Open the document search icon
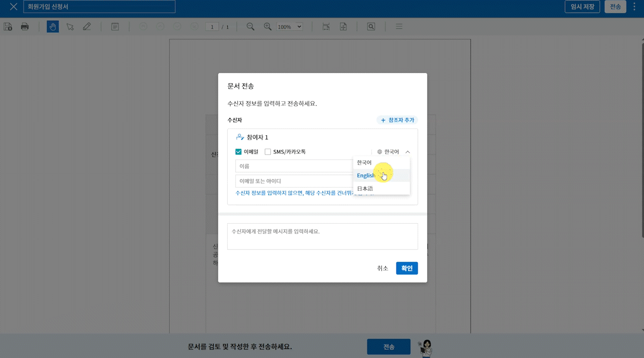Viewport: 644px width, 358px height. [371, 27]
